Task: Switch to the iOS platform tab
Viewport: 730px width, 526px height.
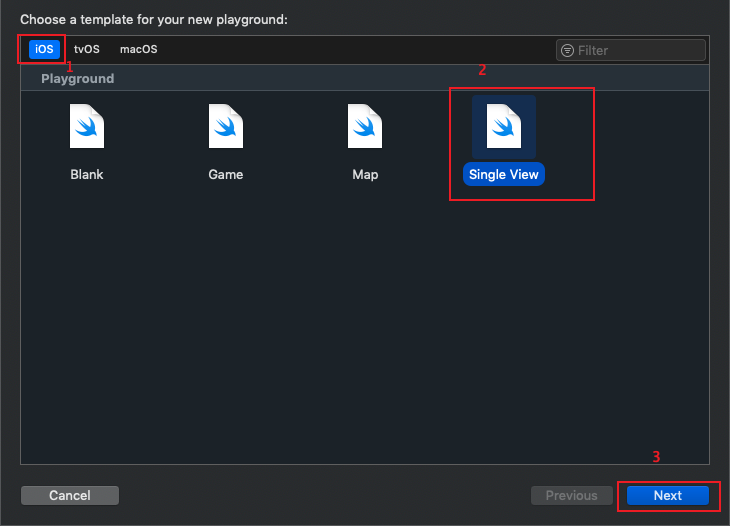Action: pos(44,49)
